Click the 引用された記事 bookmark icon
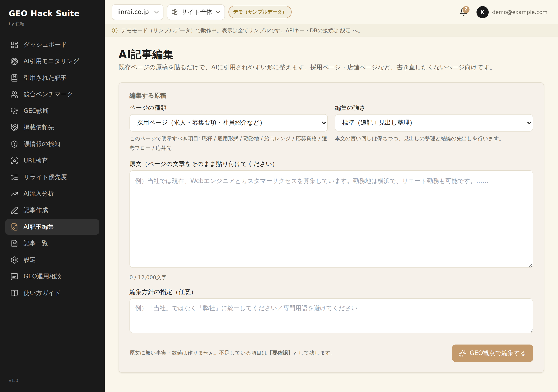Image resolution: width=558 pixels, height=392 pixels. (x=14, y=78)
